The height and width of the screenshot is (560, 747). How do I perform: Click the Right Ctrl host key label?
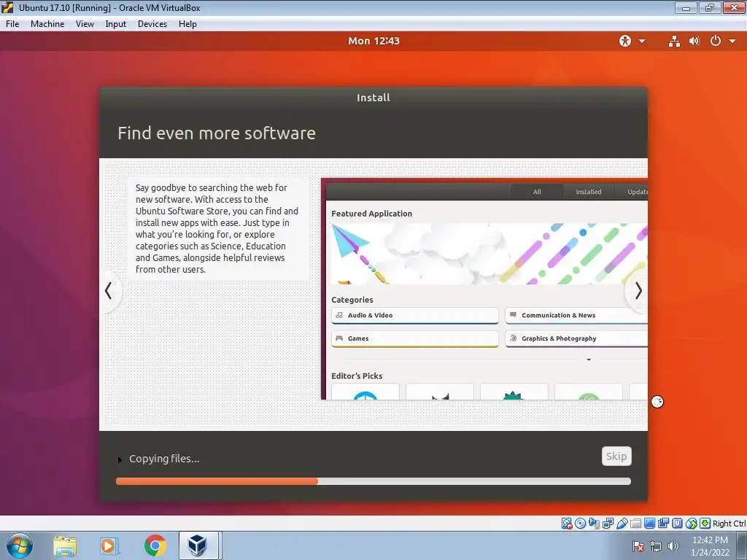coord(729,524)
